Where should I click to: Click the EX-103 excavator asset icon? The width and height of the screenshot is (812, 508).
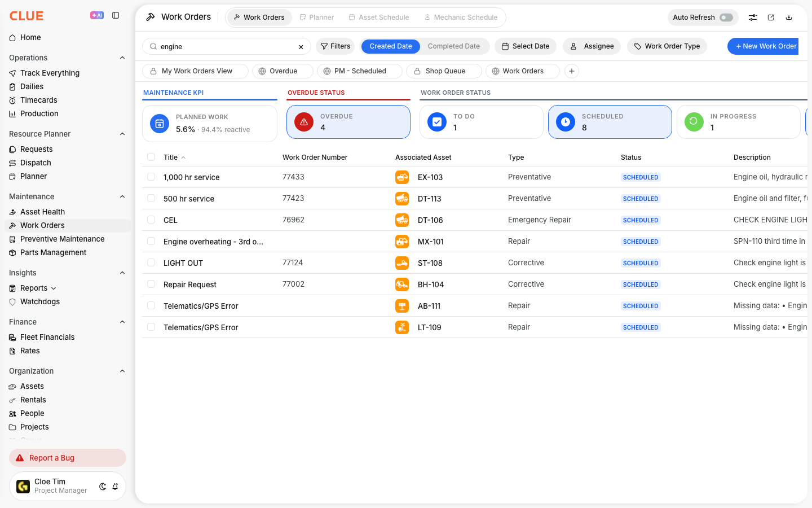coord(402,177)
